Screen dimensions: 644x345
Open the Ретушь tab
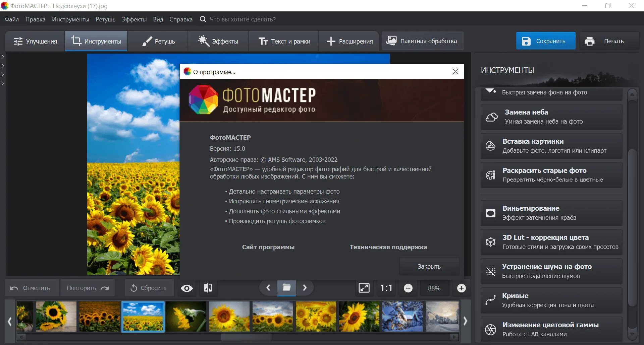point(158,41)
